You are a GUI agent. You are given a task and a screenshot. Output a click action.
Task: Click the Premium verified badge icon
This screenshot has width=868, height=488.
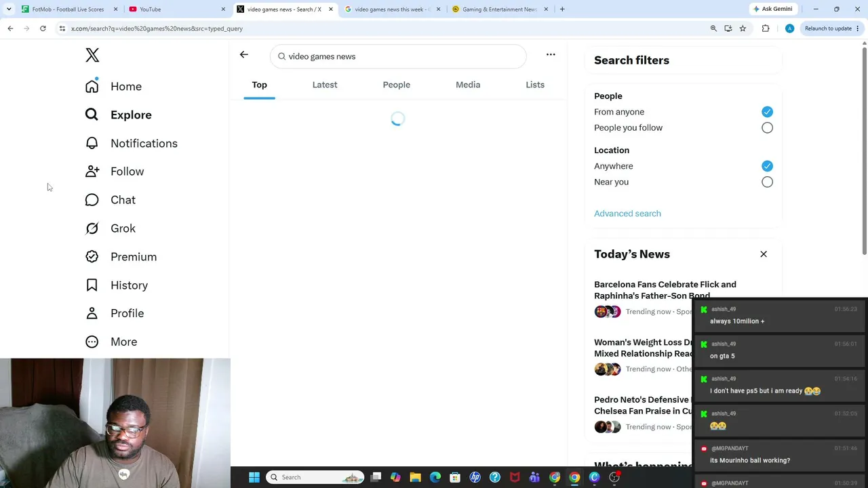click(x=92, y=257)
